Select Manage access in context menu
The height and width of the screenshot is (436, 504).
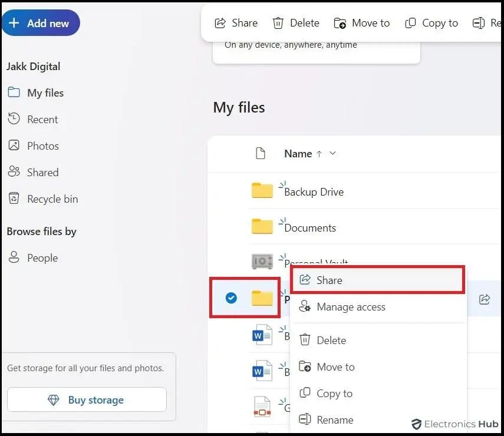point(350,307)
